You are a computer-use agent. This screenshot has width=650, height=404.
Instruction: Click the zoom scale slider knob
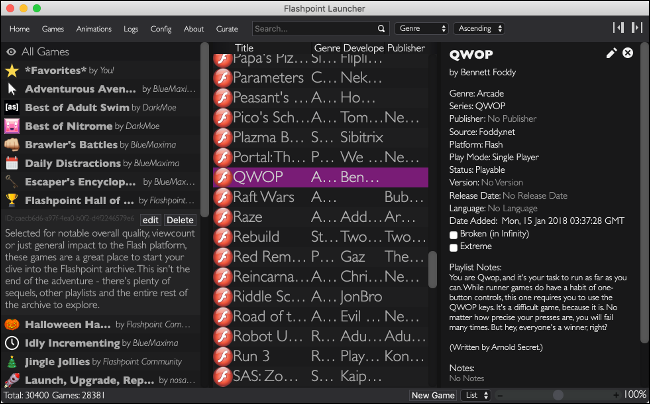click(x=556, y=395)
